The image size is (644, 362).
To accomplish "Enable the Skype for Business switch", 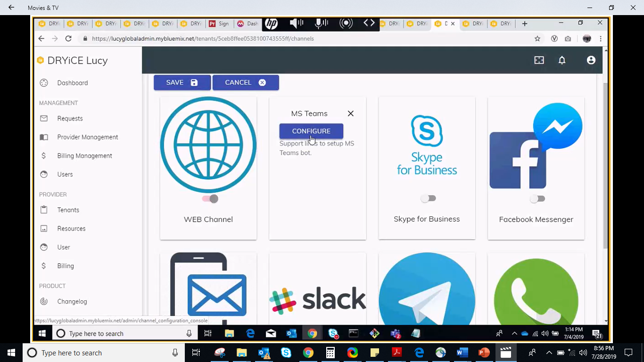I will 429,198.
